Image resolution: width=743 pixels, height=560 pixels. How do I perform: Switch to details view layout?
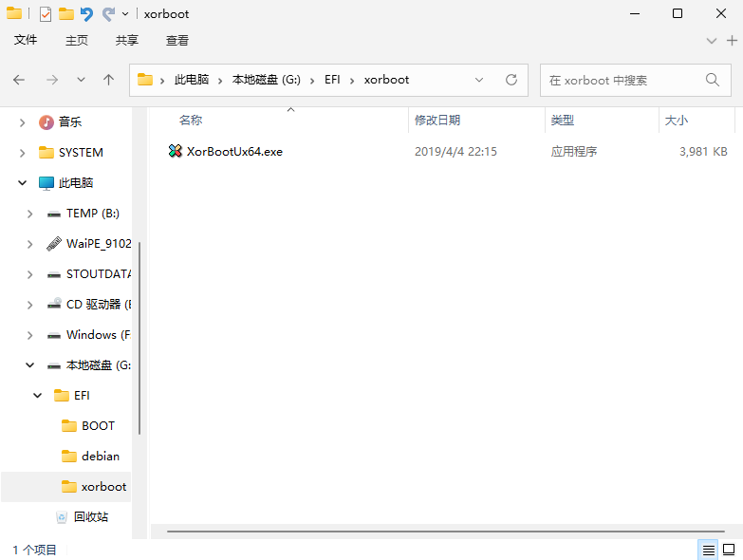tap(709, 551)
